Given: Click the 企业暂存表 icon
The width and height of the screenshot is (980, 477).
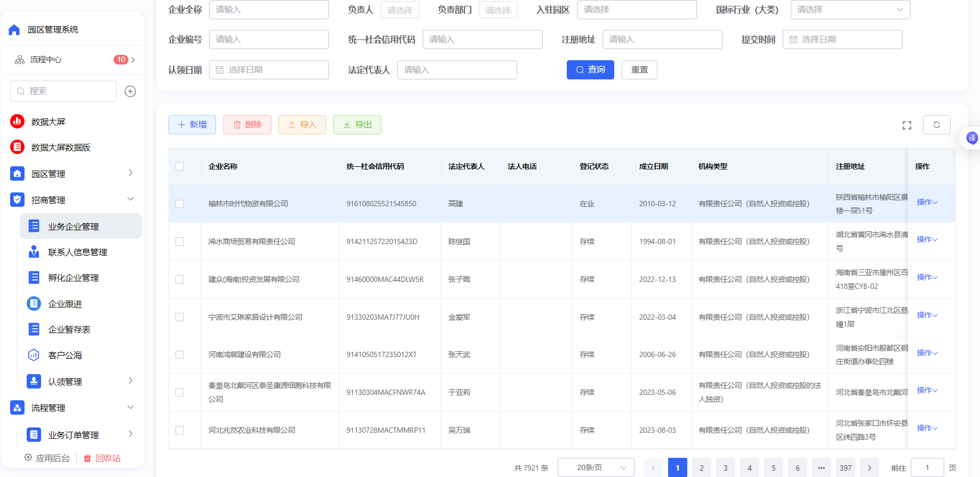Looking at the screenshot, I should coord(34,329).
